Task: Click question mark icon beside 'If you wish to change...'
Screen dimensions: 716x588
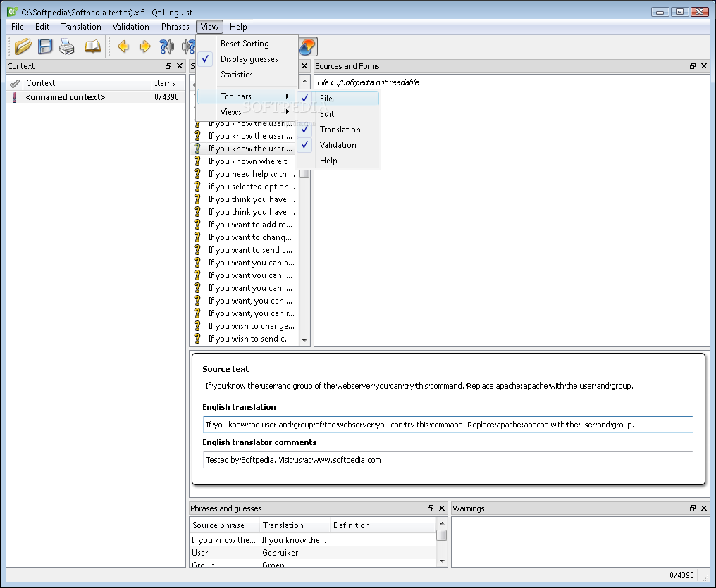Action: (197, 326)
